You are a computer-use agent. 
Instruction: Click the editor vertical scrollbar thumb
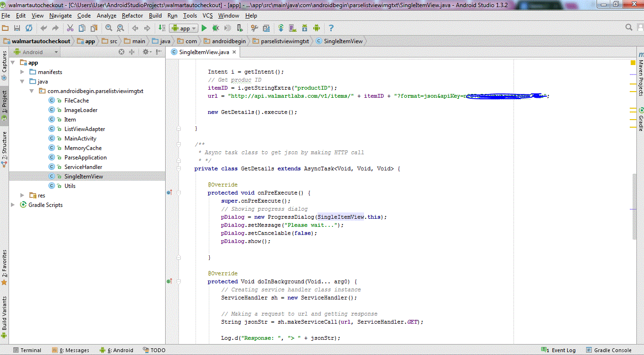pos(634,206)
